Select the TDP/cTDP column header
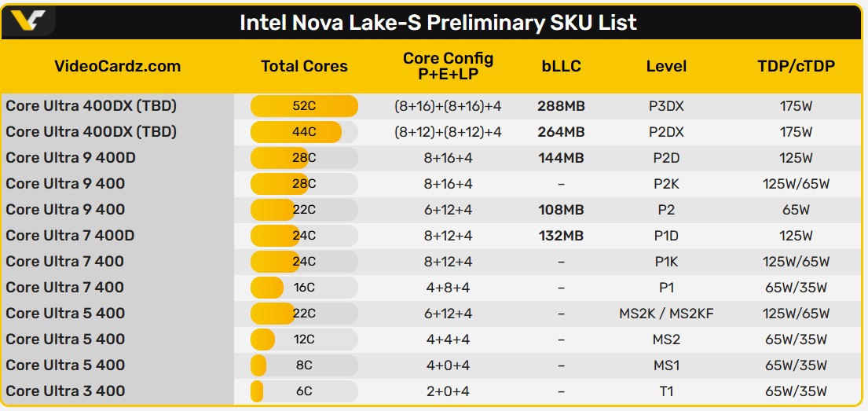868x411 pixels. click(796, 66)
